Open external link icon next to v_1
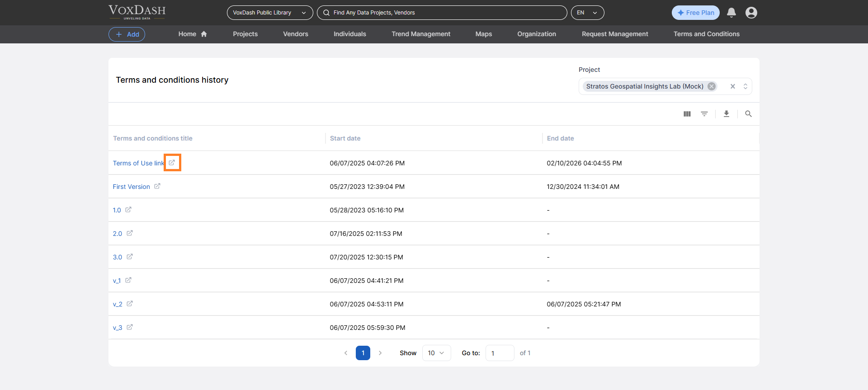The image size is (868, 390). point(128,280)
